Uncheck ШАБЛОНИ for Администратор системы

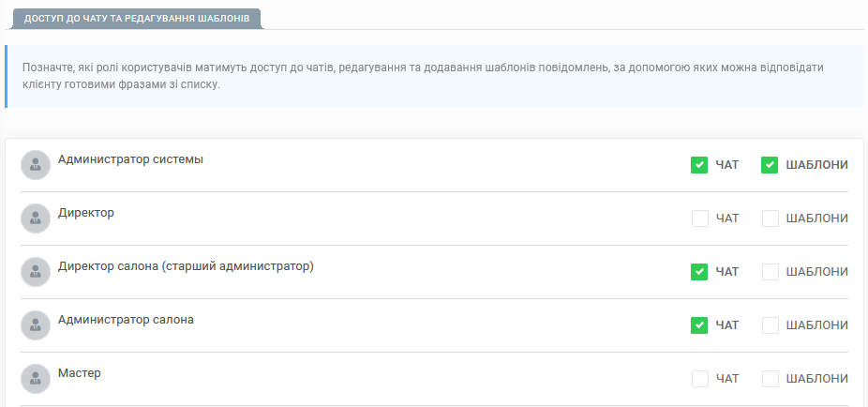pos(770,165)
